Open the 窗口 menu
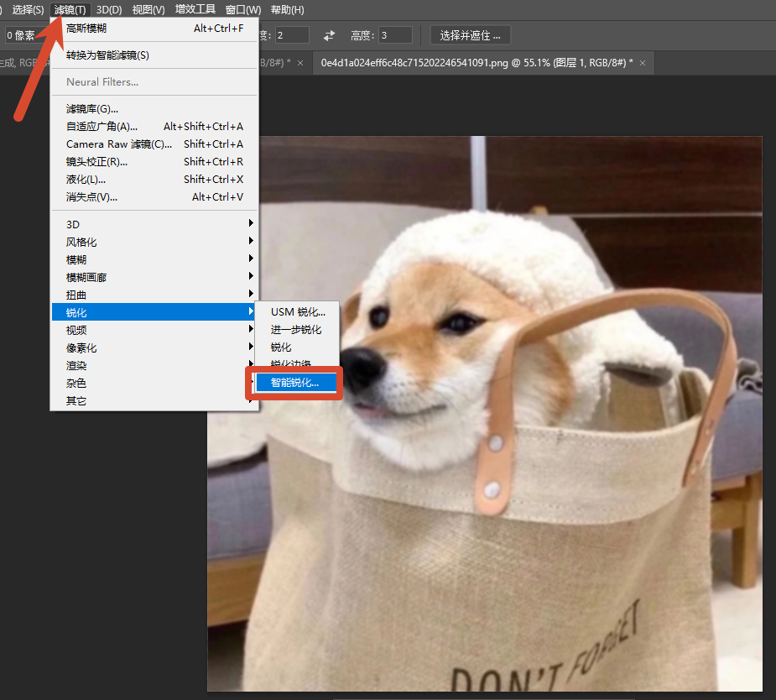The width and height of the screenshot is (776, 700). [243, 9]
